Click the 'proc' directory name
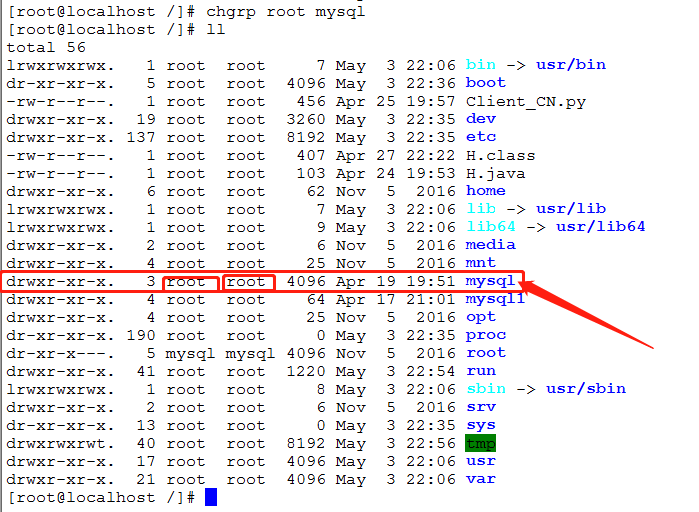 (x=485, y=335)
